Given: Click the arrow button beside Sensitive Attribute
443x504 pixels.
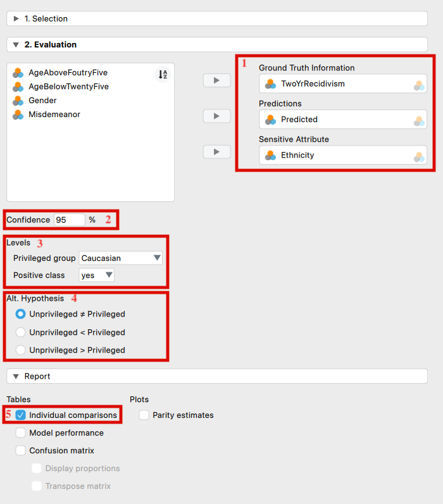Looking at the screenshot, I should point(217,152).
